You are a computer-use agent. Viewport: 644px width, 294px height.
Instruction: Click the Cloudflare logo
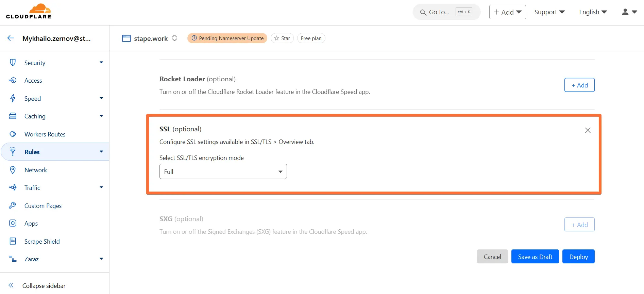coord(29,11)
